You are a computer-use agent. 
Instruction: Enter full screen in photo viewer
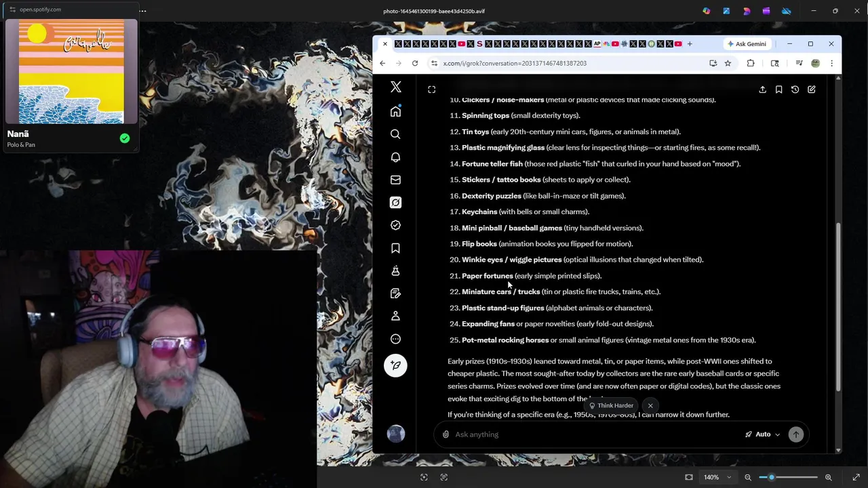856,477
